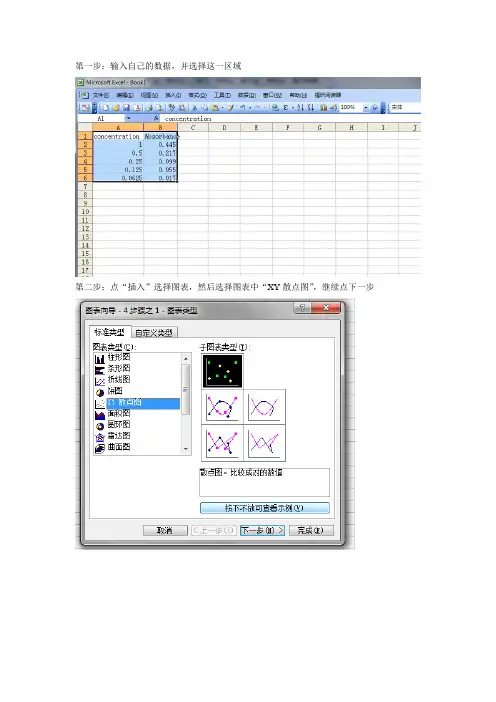The width and height of the screenshot is (496, 702).
Task: Click the dialog close X button
Action: coord(326,308)
